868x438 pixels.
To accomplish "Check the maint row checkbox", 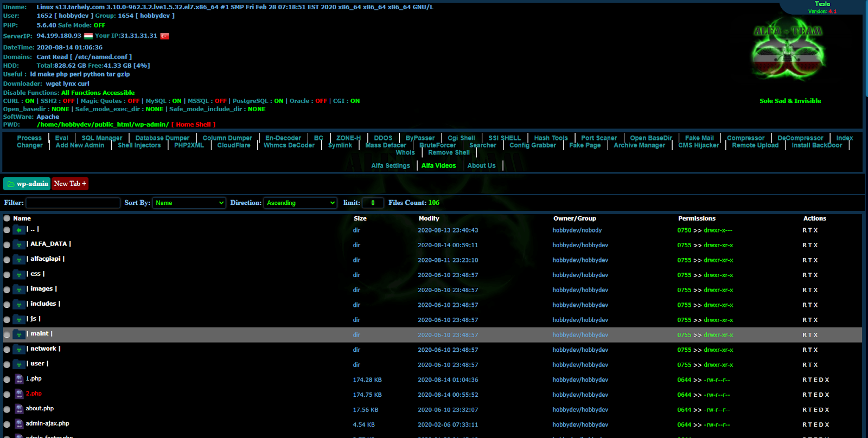I will [7, 335].
